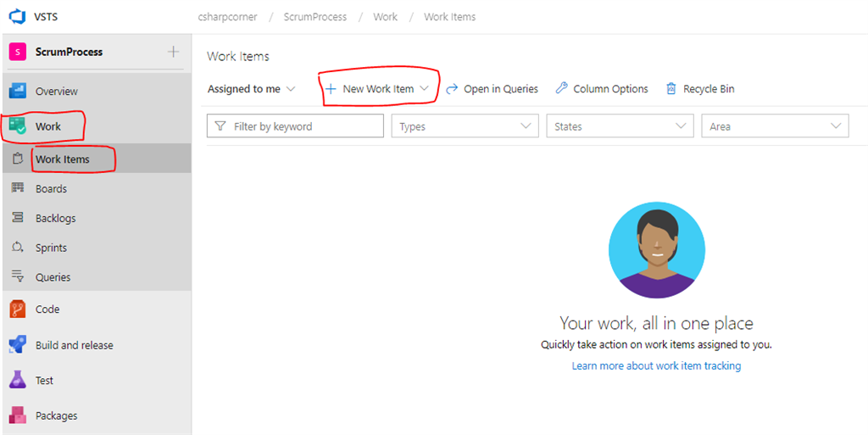Click New Work Item button
The height and width of the screenshot is (435, 868).
(x=377, y=88)
